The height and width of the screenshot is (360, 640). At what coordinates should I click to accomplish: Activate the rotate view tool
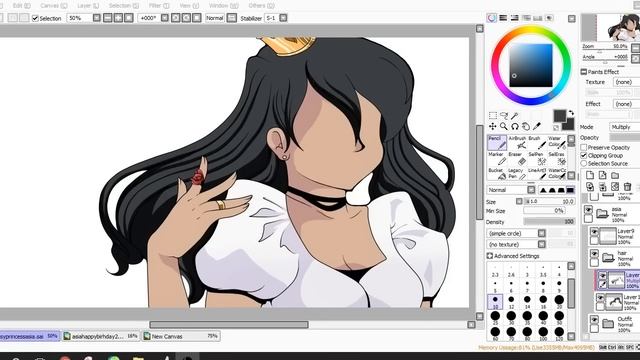pos(515,127)
